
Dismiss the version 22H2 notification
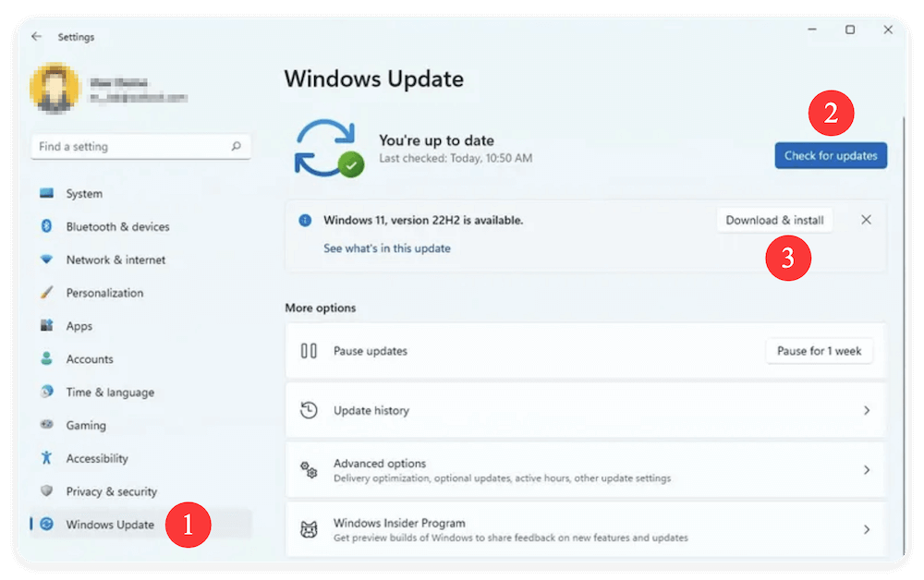point(866,220)
